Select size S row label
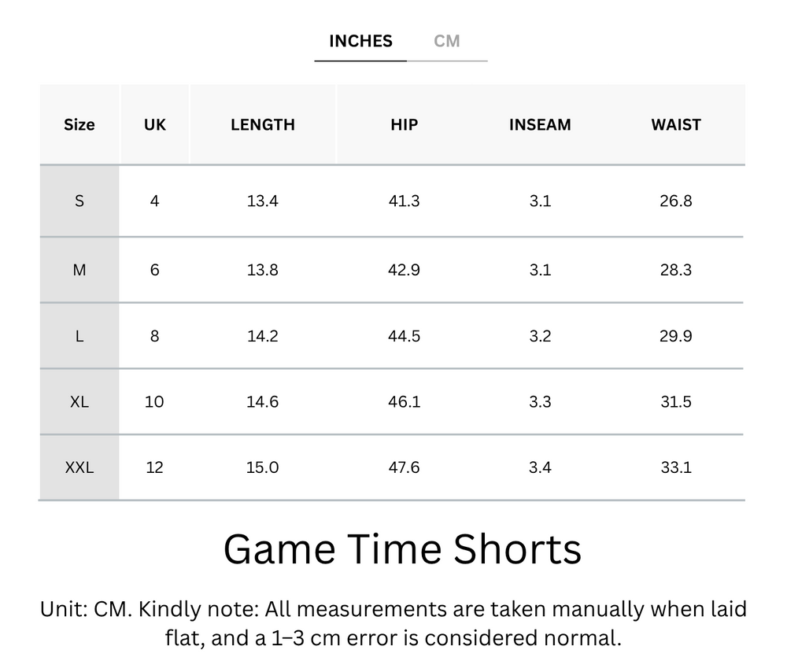Viewport: 787px width, 672px height. [79, 201]
